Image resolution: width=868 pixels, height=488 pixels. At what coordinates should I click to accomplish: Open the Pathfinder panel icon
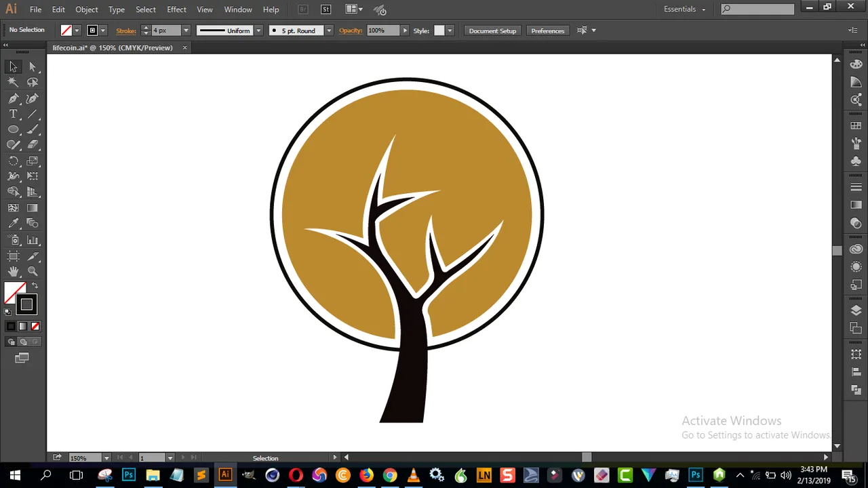point(856,390)
